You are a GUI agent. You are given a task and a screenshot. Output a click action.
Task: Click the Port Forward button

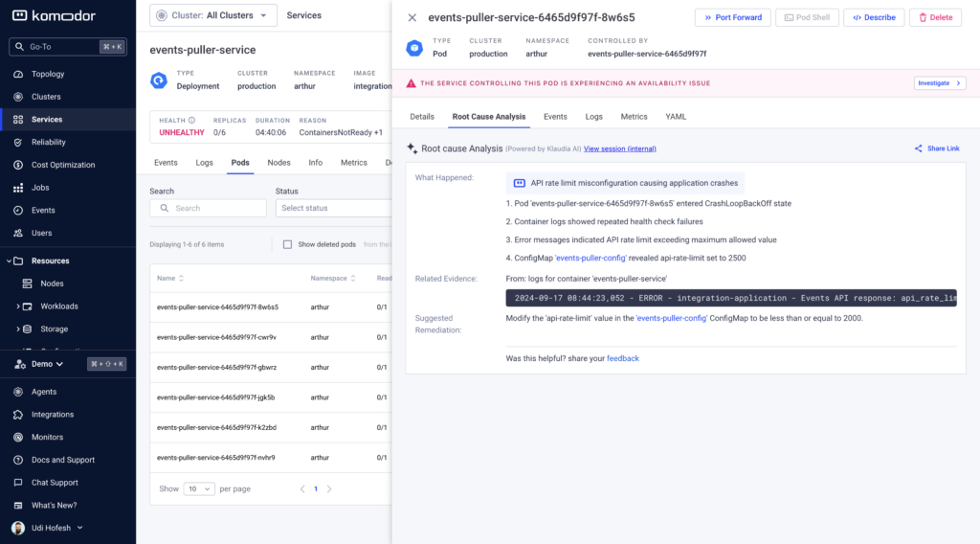click(x=732, y=17)
